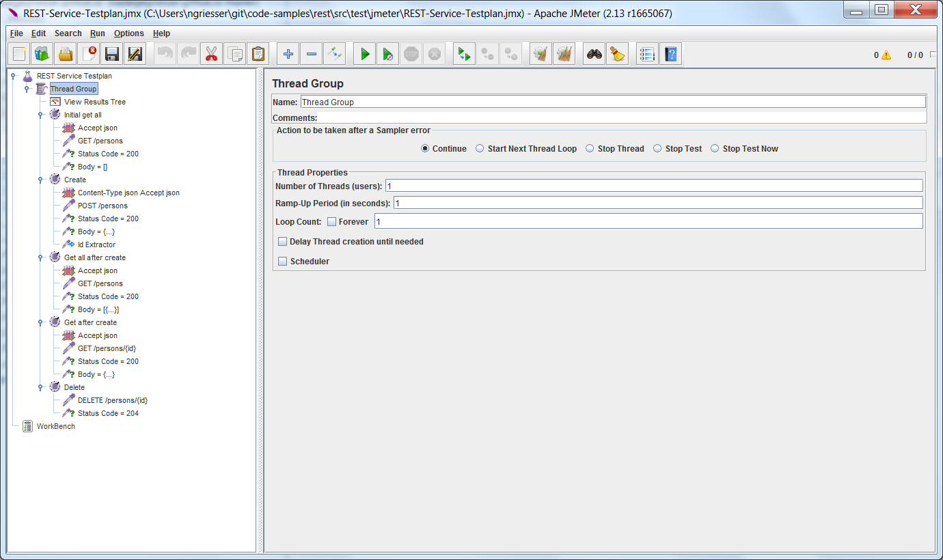Image resolution: width=943 pixels, height=560 pixels.
Task: Start the test with green play icon
Action: point(365,54)
